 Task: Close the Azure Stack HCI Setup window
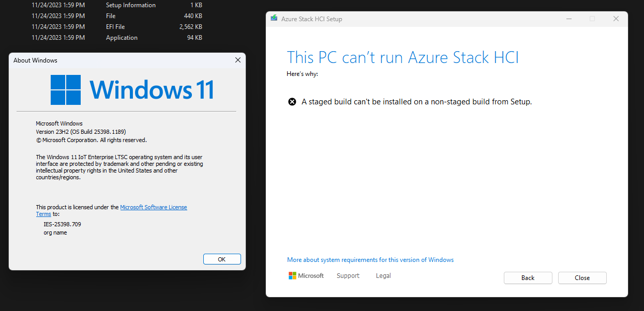616,19
